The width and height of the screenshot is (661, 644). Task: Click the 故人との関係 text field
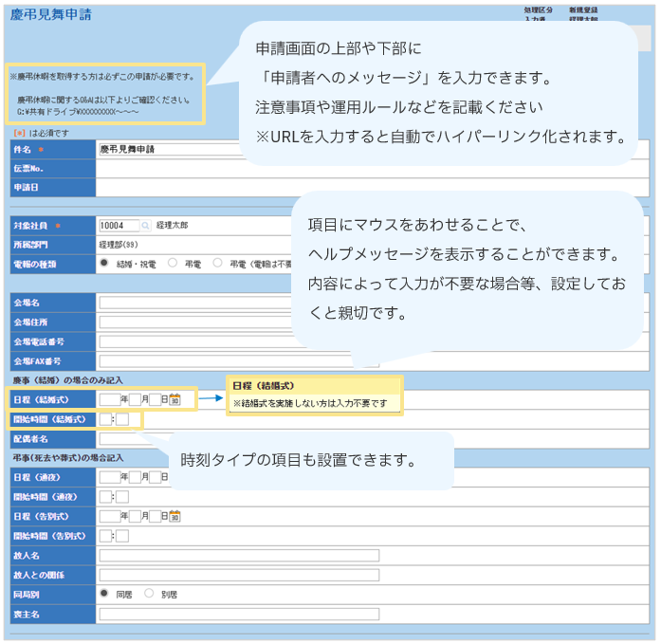(x=237, y=575)
